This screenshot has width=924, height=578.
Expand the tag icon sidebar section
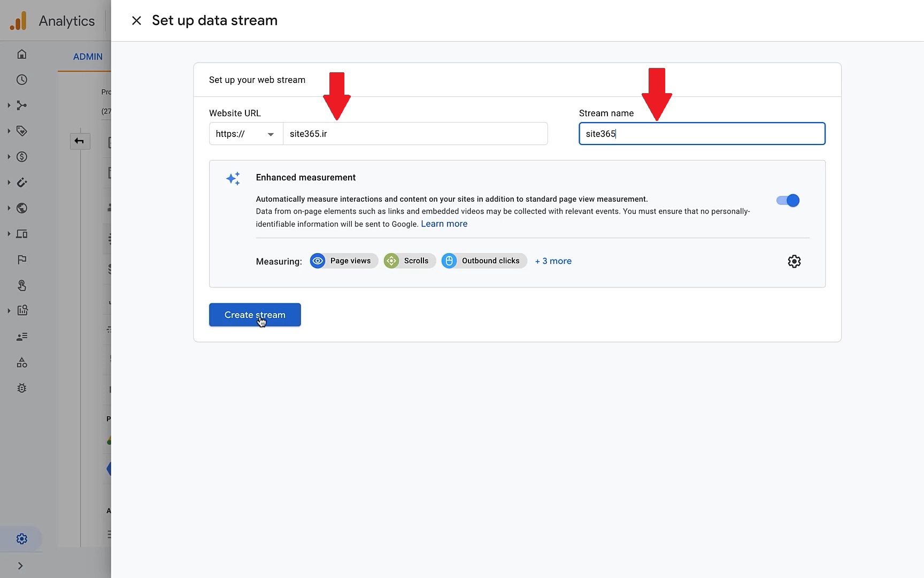tap(21, 131)
